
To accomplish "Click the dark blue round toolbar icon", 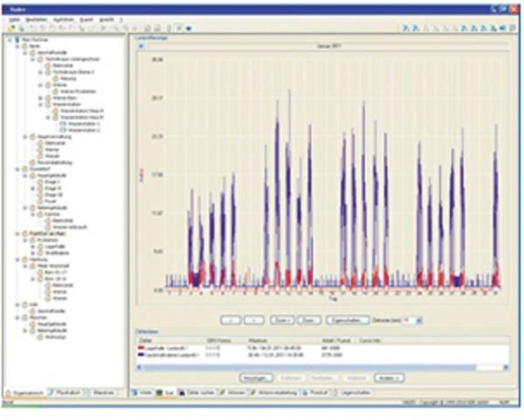I will [x=189, y=28].
